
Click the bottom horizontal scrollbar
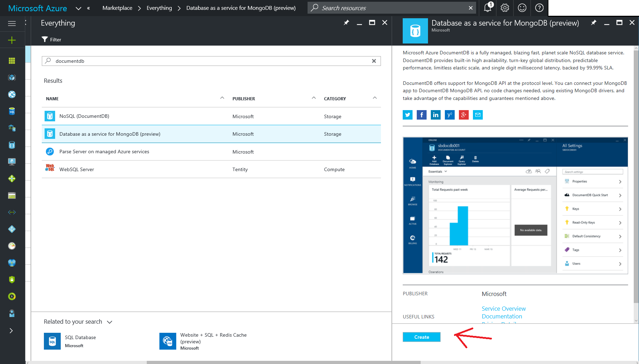pos(283,362)
